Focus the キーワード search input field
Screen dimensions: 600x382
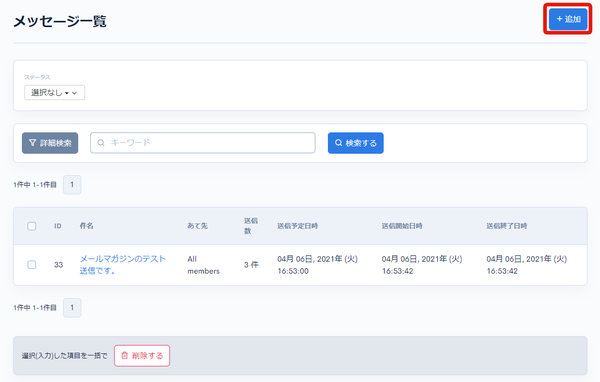point(203,143)
